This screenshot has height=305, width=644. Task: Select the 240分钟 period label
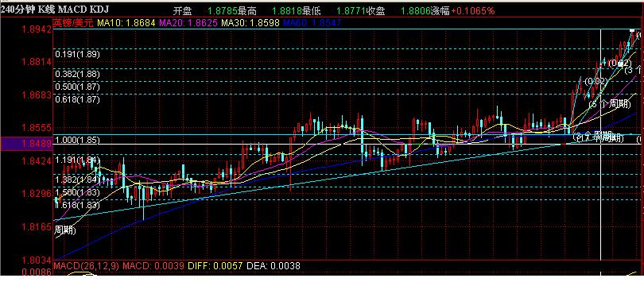click(17, 9)
